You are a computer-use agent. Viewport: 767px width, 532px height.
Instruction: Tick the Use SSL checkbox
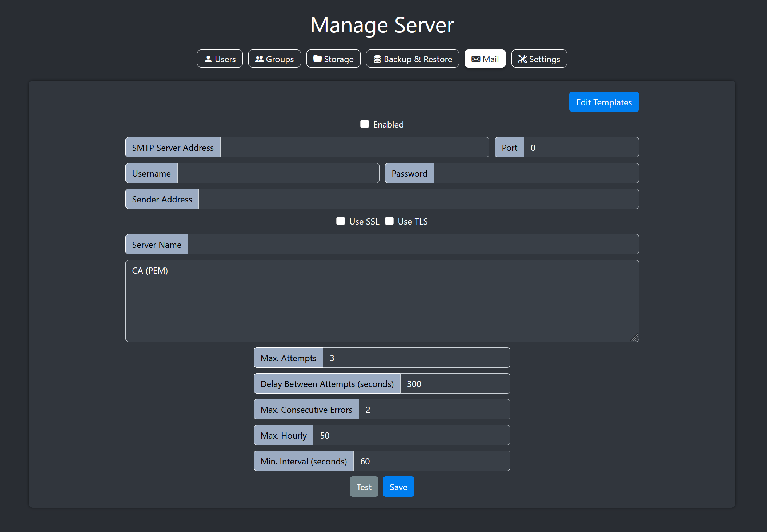[x=341, y=221]
